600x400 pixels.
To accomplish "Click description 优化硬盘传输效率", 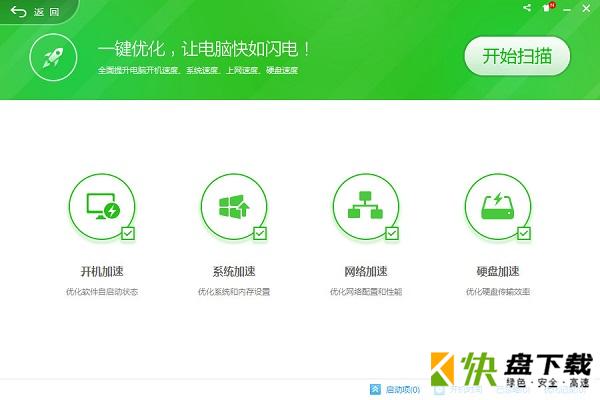I will click(498, 292).
